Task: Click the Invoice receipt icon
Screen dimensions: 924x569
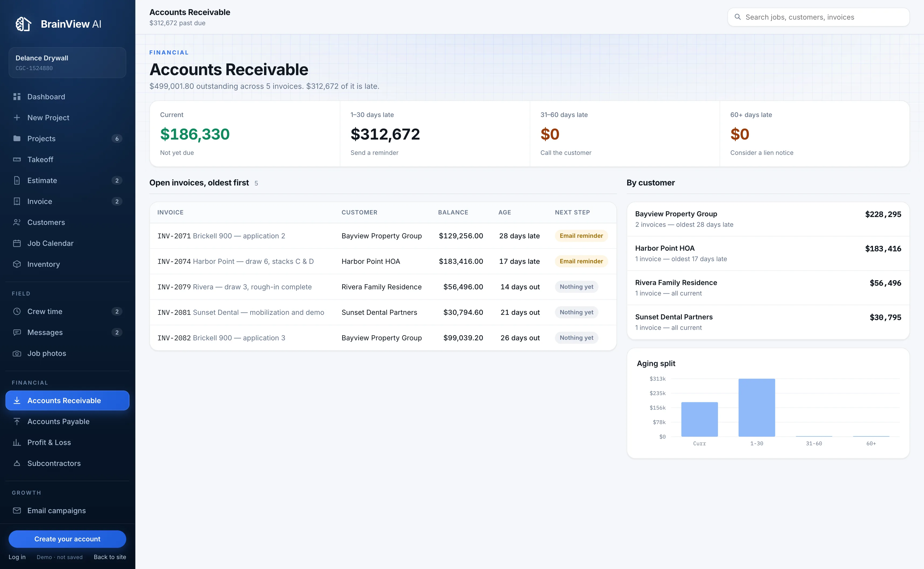Action: pos(17,201)
